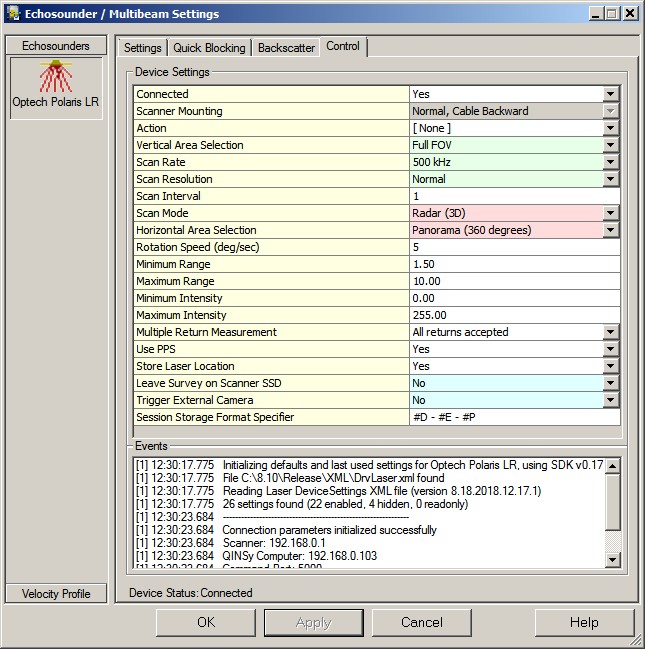
Task: Open the Scan Resolution dropdown
Action: tap(610, 179)
